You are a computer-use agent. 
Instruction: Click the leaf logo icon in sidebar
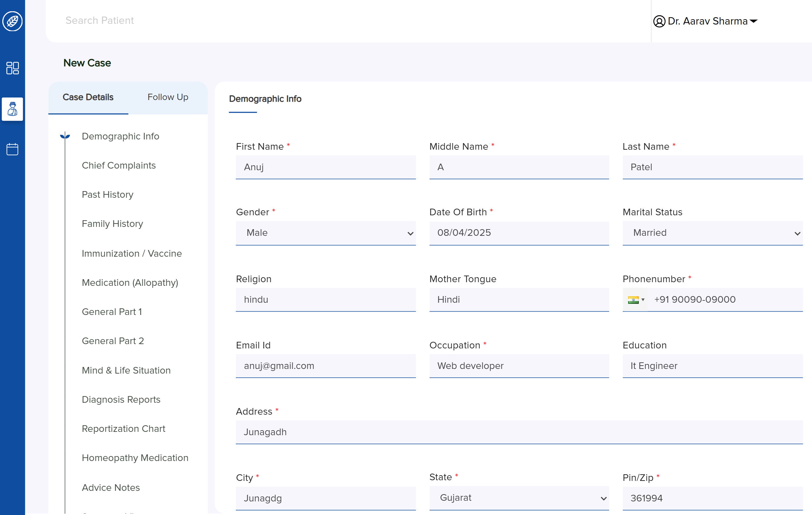tap(13, 21)
